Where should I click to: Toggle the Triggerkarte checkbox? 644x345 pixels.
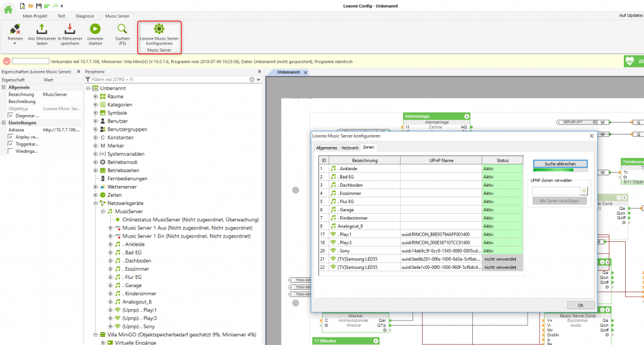point(10,144)
